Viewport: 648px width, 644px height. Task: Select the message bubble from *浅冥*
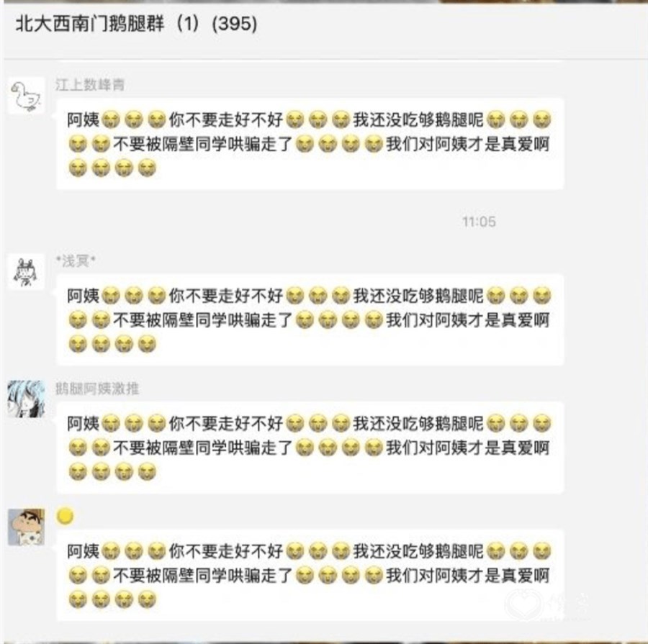[x=310, y=319]
